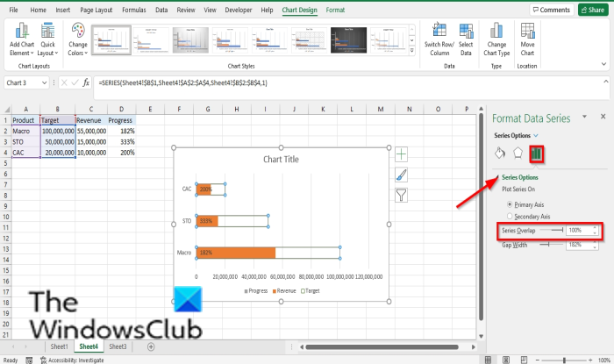Click the formula bar Cancel X icon
This screenshot has width=614, height=364.
click(x=64, y=82)
